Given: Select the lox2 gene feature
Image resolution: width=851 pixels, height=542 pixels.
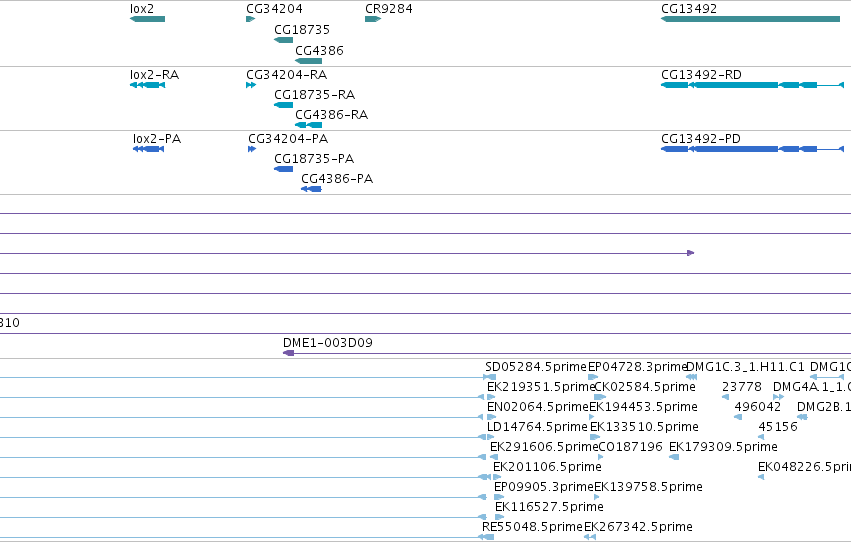Looking at the screenshot, I should click(148, 19).
